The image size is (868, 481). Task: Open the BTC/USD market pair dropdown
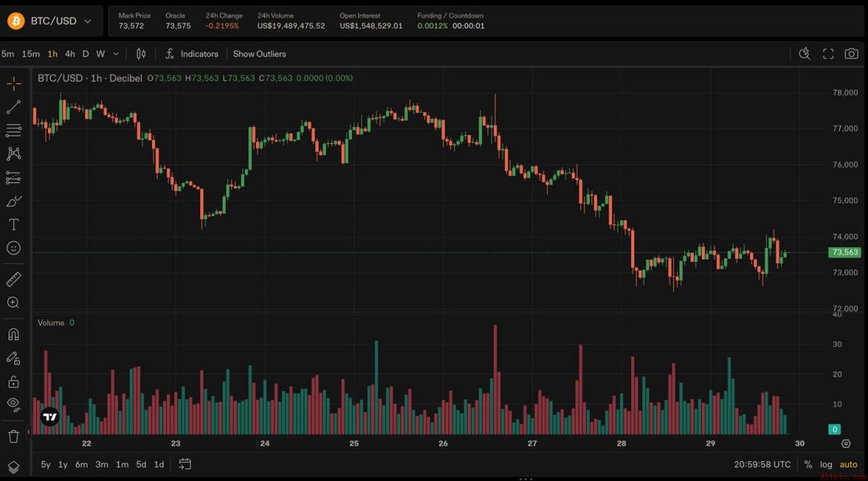pyautogui.click(x=51, y=21)
